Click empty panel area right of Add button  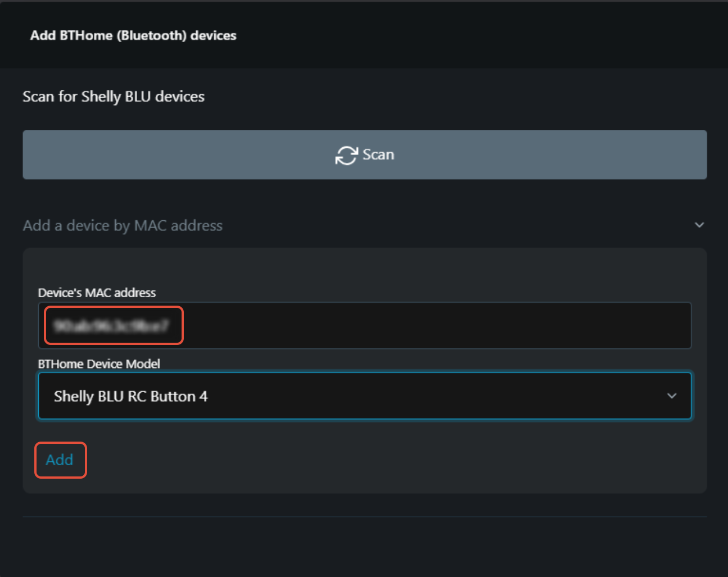(x=394, y=460)
